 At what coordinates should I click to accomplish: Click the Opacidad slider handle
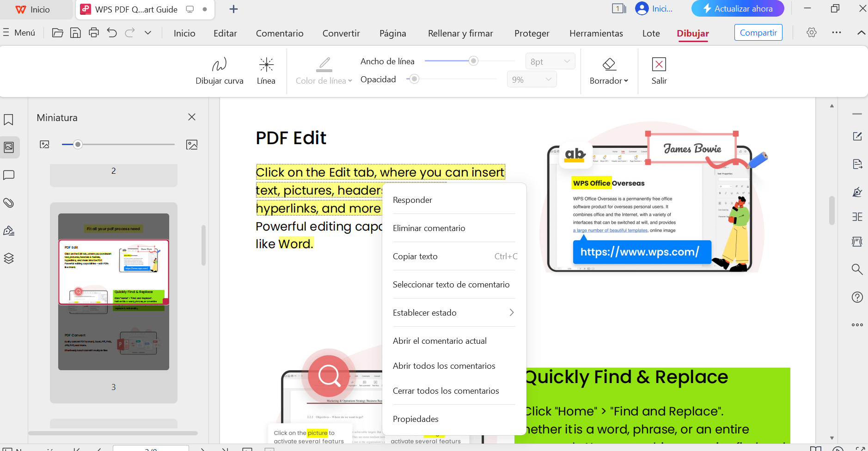(x=415, y=79)
